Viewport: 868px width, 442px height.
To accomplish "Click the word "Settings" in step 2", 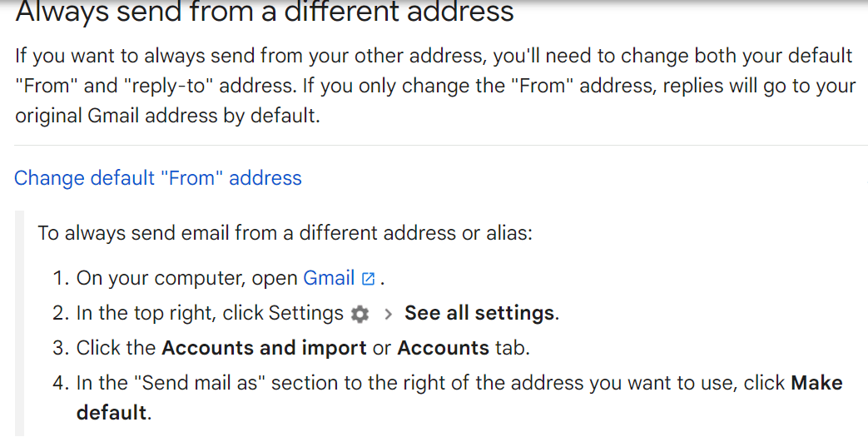I will click(x=305, y=313).
